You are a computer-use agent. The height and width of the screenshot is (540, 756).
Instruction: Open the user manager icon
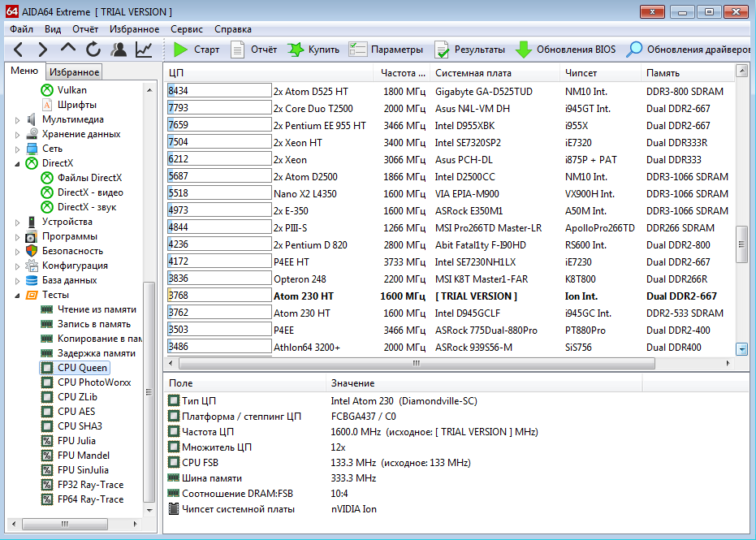[x=118, y=50]
